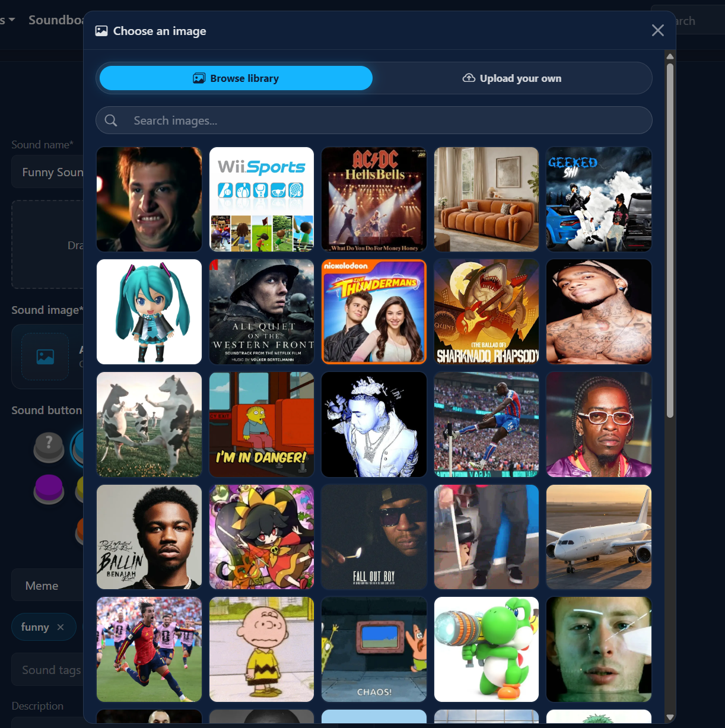This screenshot has height=728, width=725.
Task: Click the search magnifier icon
Action: [x=111, y=120]
